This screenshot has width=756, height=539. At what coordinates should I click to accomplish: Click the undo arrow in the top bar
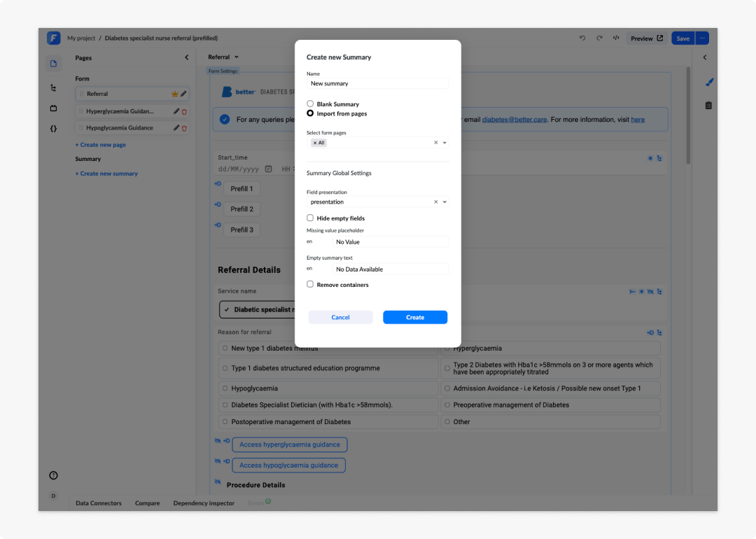click(582, 38)
